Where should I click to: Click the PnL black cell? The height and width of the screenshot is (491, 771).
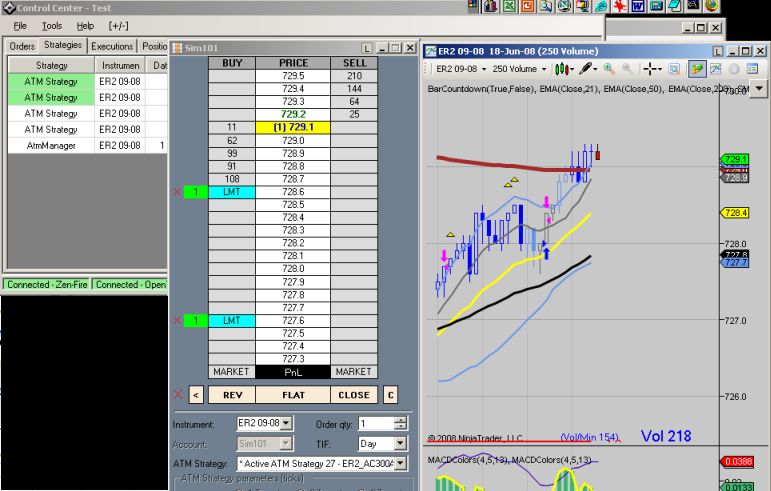(293, 372)
